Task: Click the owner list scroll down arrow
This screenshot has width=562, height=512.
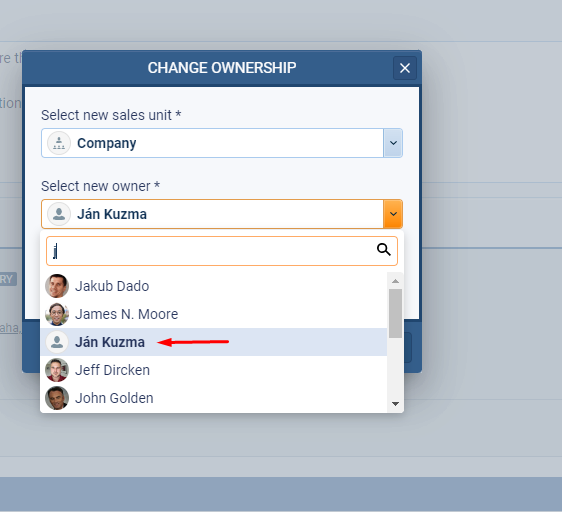Action: tap(395, 404)
